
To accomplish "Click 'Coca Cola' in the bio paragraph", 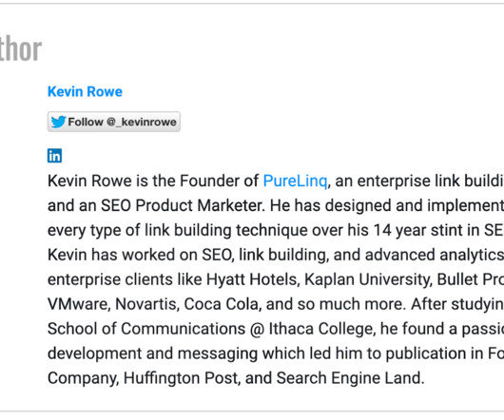I will pos(222,304).
